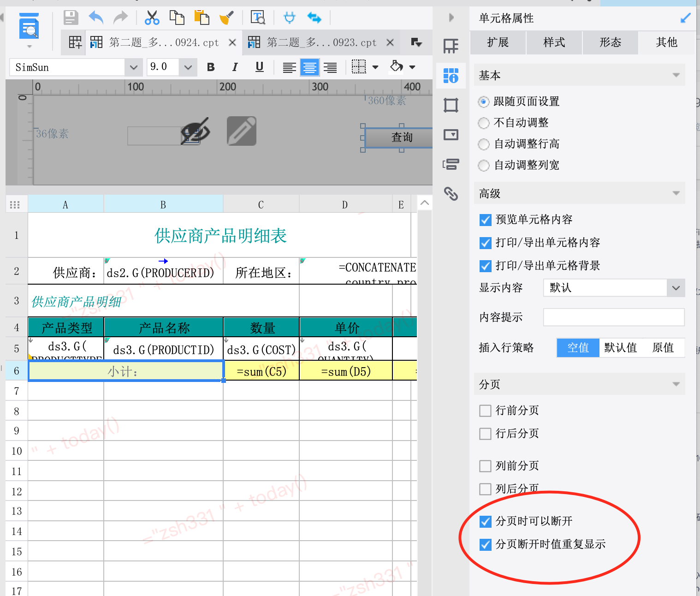
Task: Select 自动调整行高 radio option
Action: coord(484,144)
